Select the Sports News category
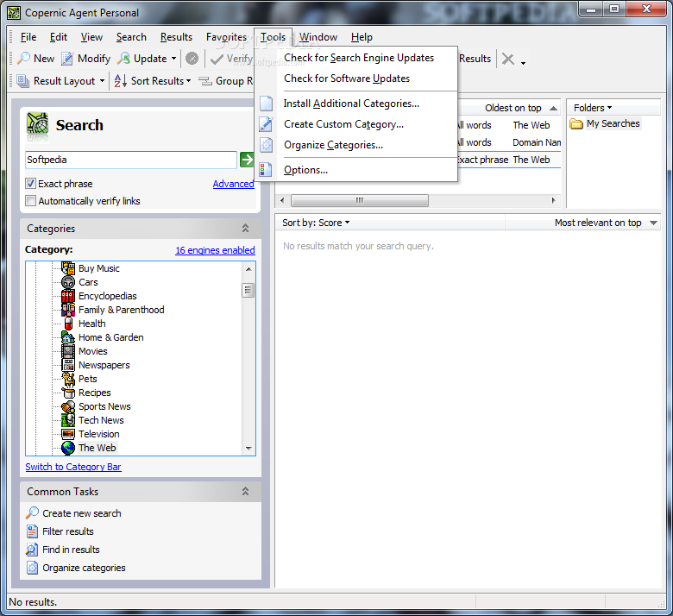The image size is (673, 616). (x=104, y=406)
